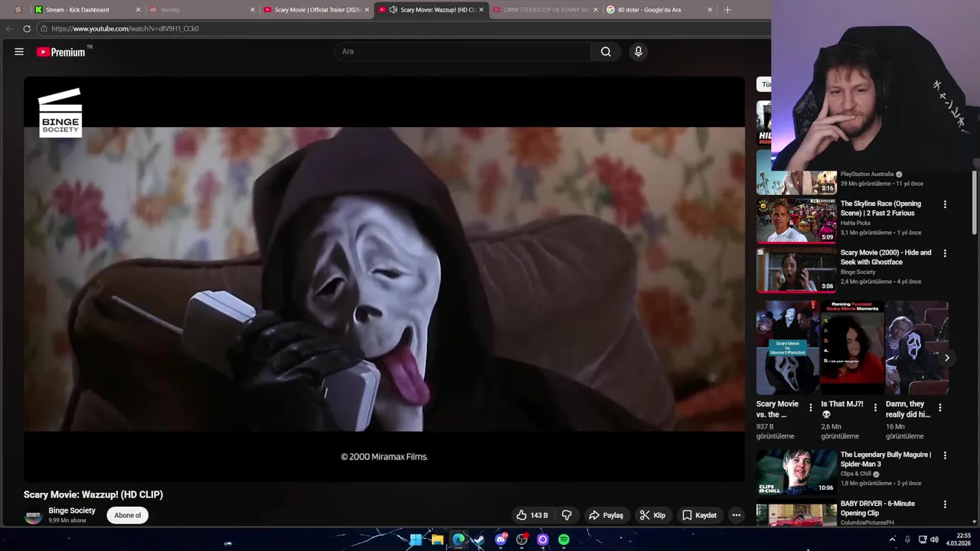This screenshot has height=551, width=980.
Task: Show hidden tray icons chevron
Action: (x=892, y=540)
